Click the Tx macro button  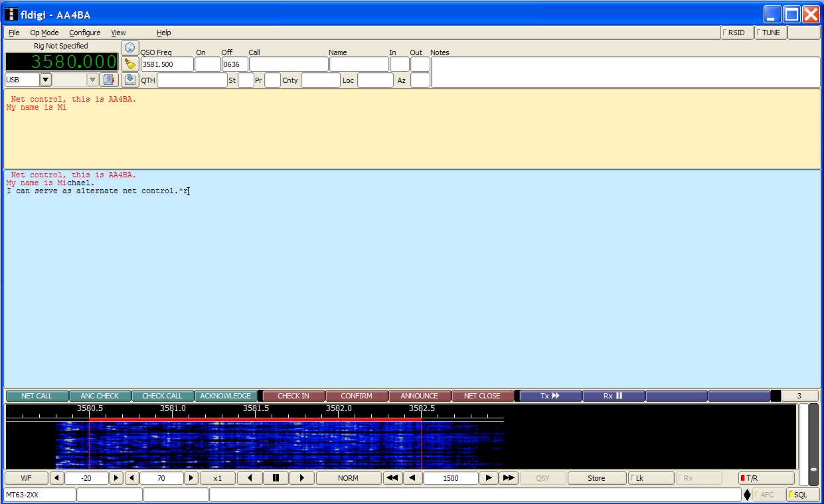click(550, 396)
